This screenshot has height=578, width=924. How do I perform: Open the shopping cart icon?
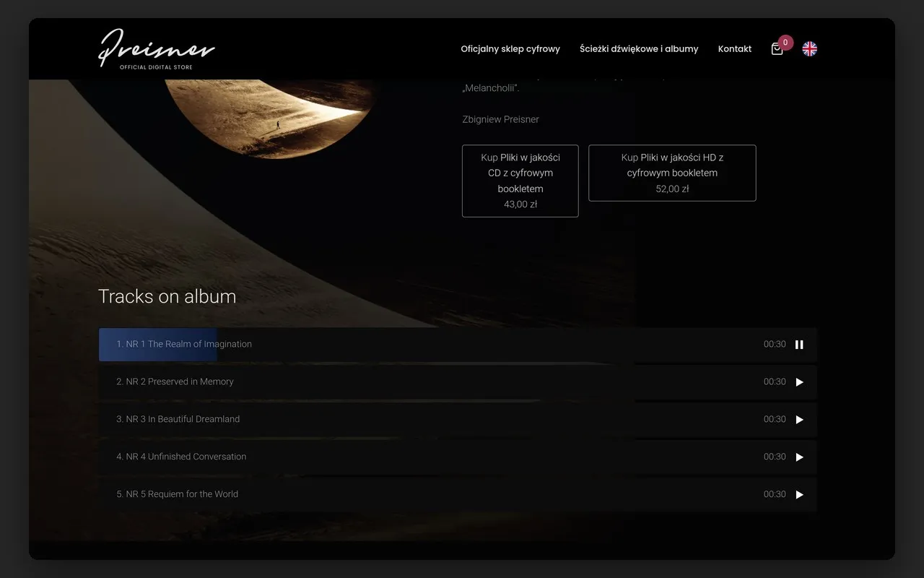pyautogui.click(x=777, y=49)
